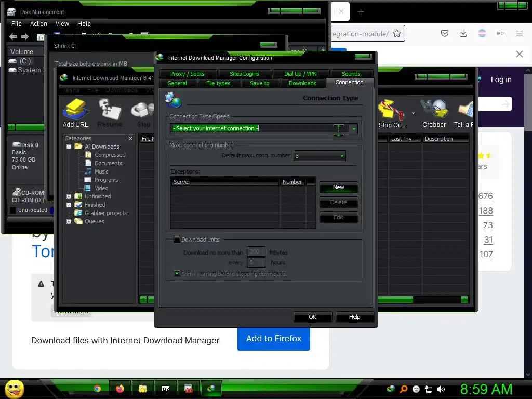Image resolution: width=532 pixels, height=399 pixels.
Task: Open Help menu in Disk Management
Action: (x=84, y=24)
